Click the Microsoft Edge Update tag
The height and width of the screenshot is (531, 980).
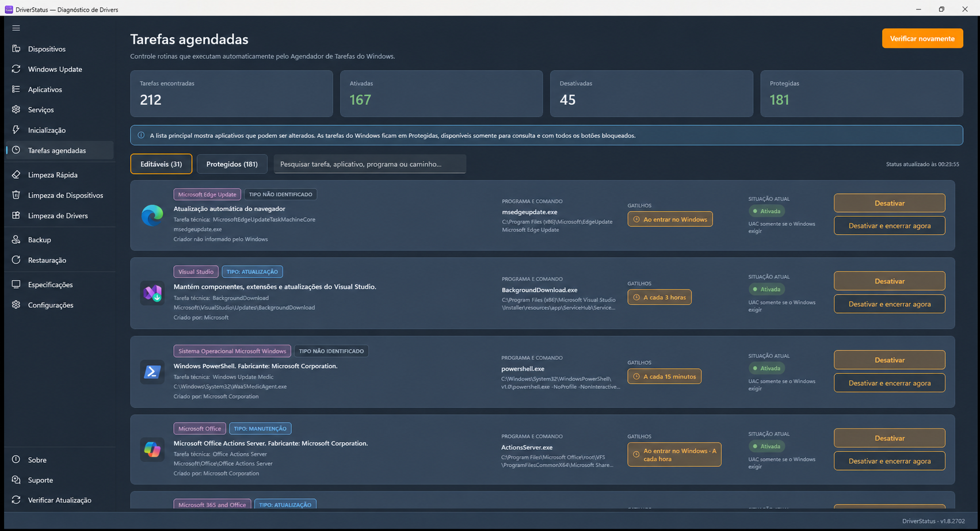tap(207, 194)
